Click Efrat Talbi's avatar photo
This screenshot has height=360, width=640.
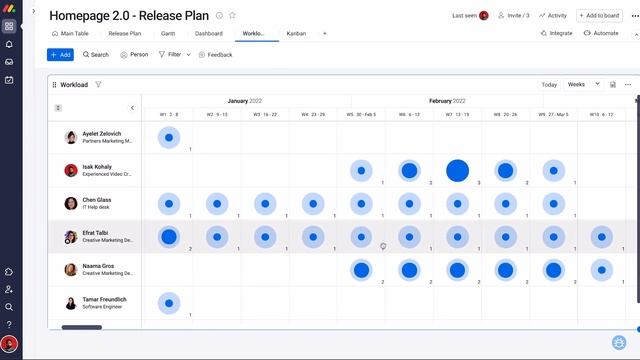click(71, 236)
